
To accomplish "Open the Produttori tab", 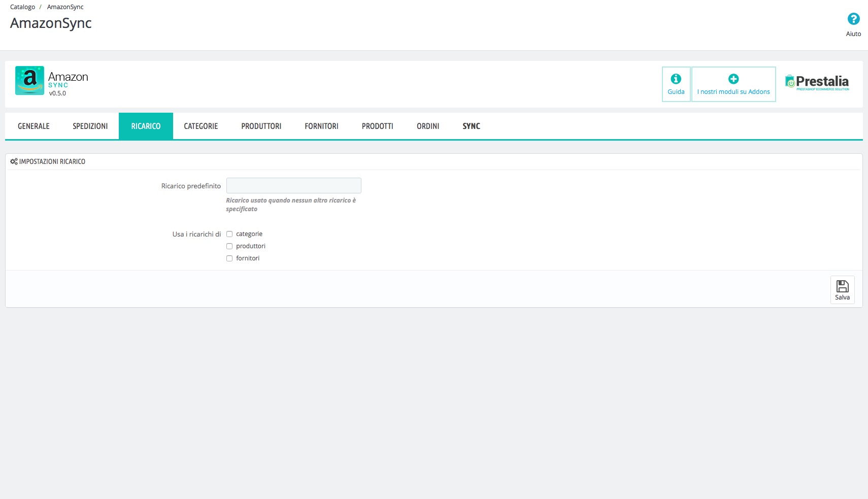I will pos(261,126).
